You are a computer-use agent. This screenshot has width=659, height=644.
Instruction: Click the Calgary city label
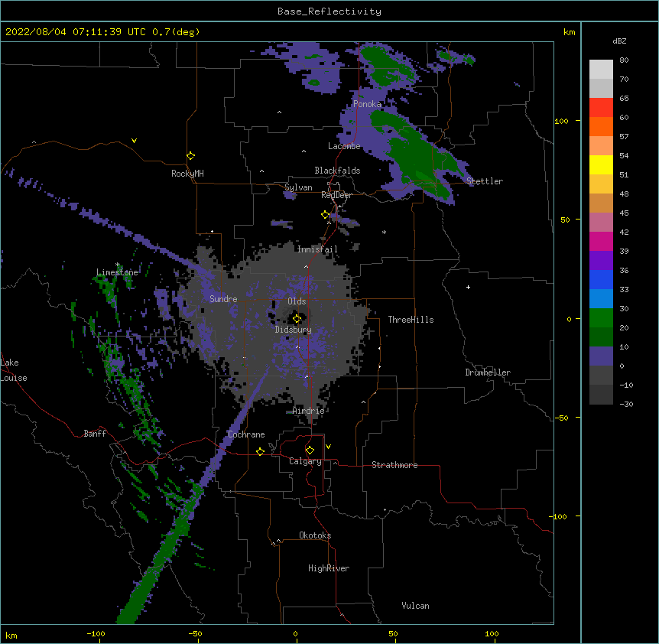click(x=305, y=461)
